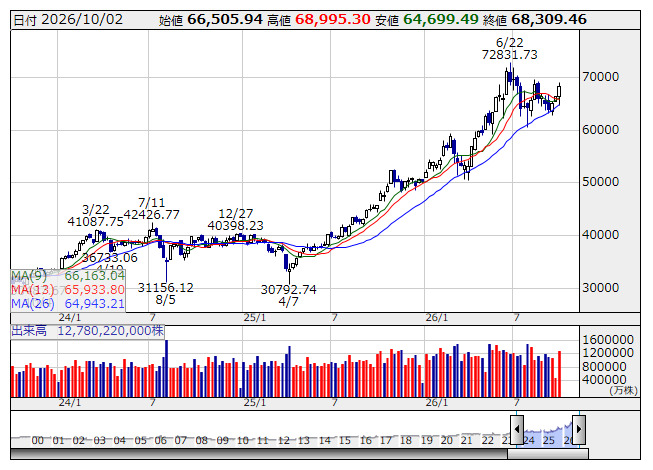Click the MA(13) value 65,933.80

95,290
